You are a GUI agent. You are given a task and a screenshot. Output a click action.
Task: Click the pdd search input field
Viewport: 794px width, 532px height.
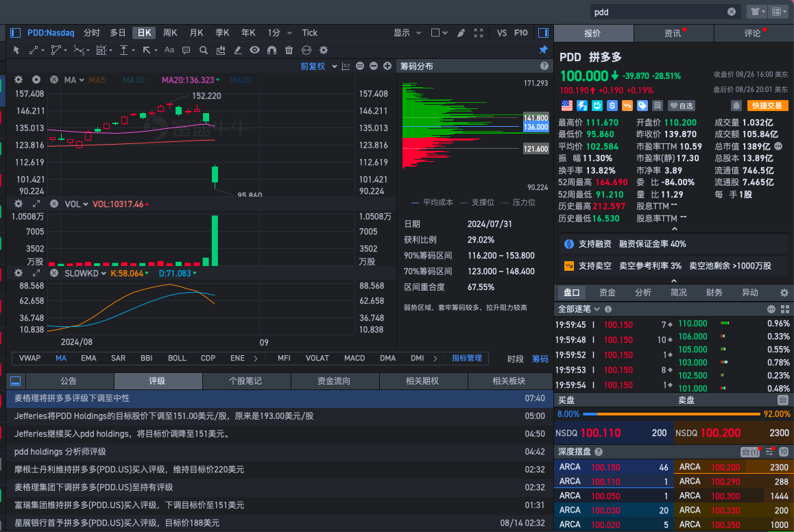660,12
